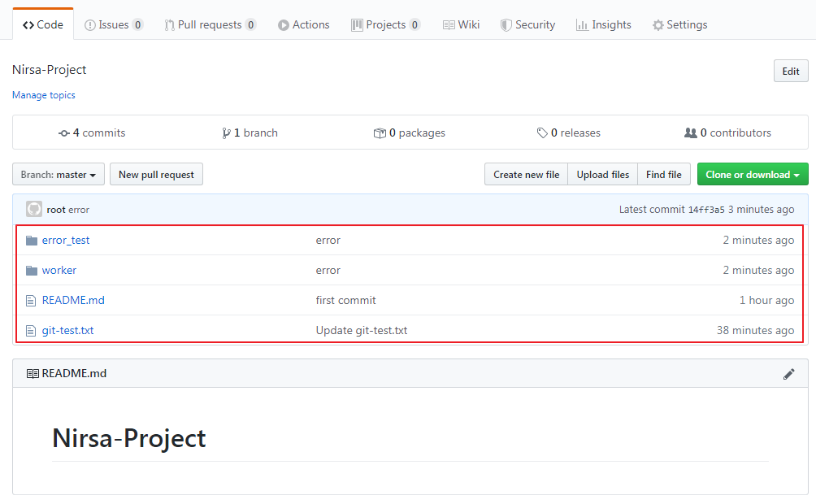The image size is (816, 504).
Task: Click the pencil icon to edit README.md
Action: point(788,374)
